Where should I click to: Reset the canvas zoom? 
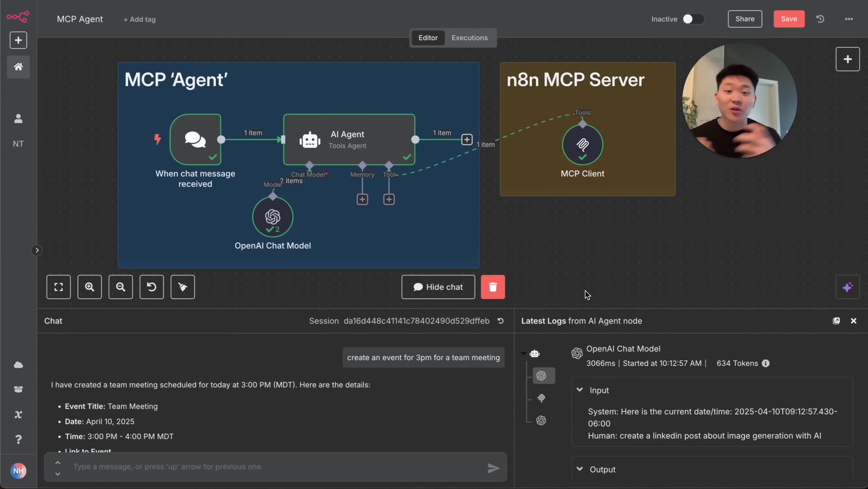[x=152, y=287]
